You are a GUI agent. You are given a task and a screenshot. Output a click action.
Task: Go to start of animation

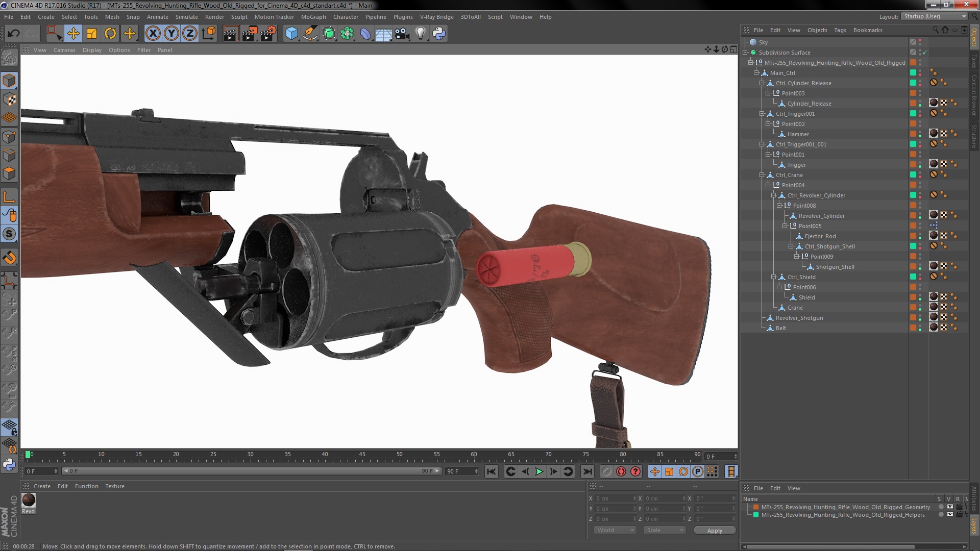(491, 472)
